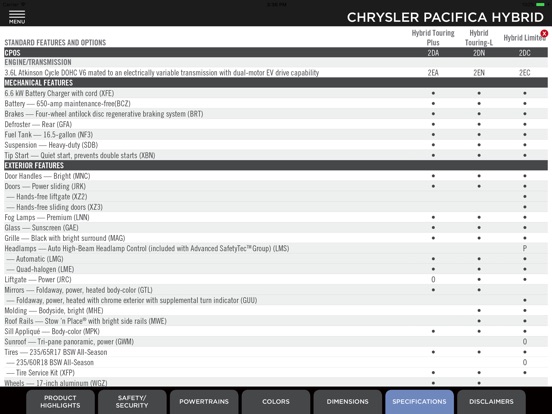The width and height of the screenshot is (552, 414).
Task: Click the 235/60R18 BSW All-Season row
Action: (x=276, y=362)
